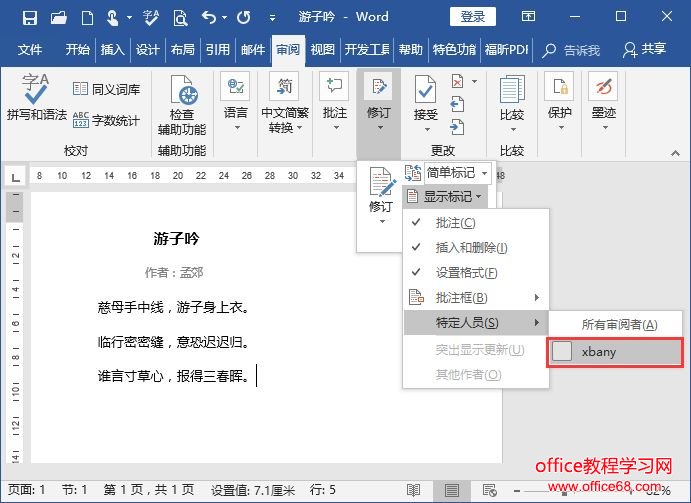Select 所有审阅者(A) in submenu
691x503 pixels.
point(616,325)
